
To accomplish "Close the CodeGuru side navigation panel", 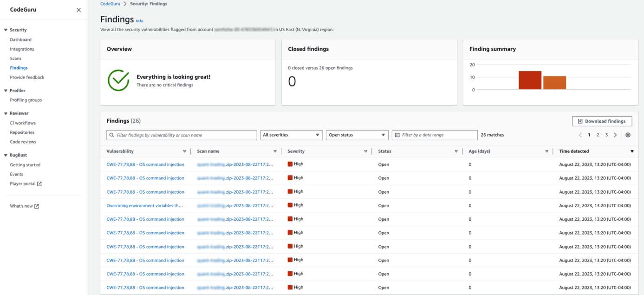I will 78,10.
